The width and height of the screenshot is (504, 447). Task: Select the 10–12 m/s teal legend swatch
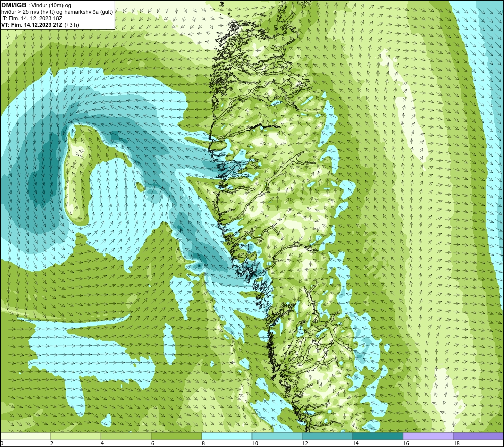[277, 436]
